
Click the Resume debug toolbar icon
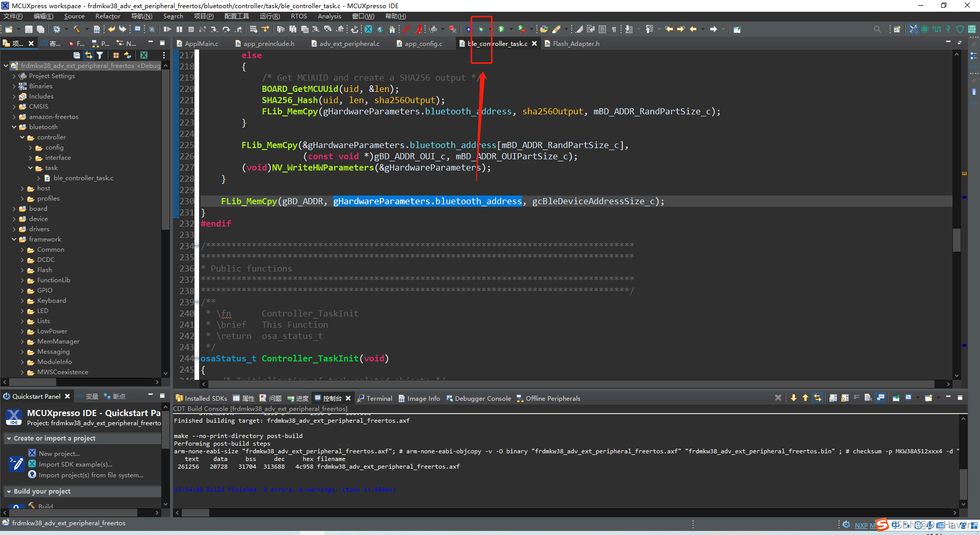pos(167,29)
